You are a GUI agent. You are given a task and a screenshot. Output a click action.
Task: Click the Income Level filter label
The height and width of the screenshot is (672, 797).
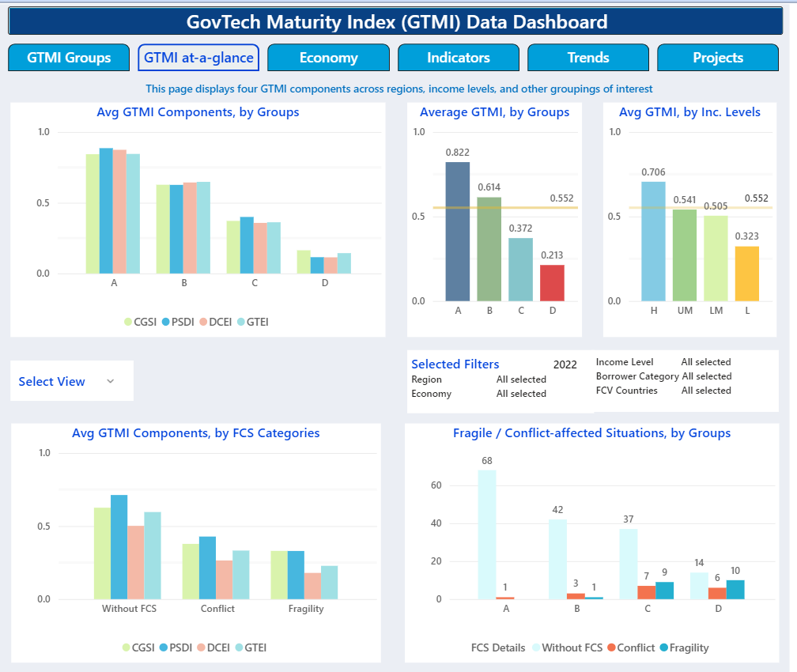pos(624,362)
